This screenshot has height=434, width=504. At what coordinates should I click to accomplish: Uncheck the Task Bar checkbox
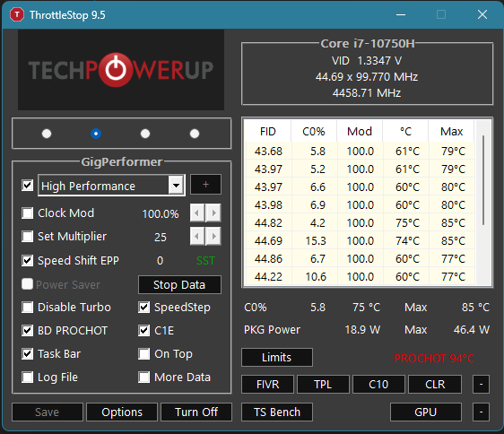[27, 354]
